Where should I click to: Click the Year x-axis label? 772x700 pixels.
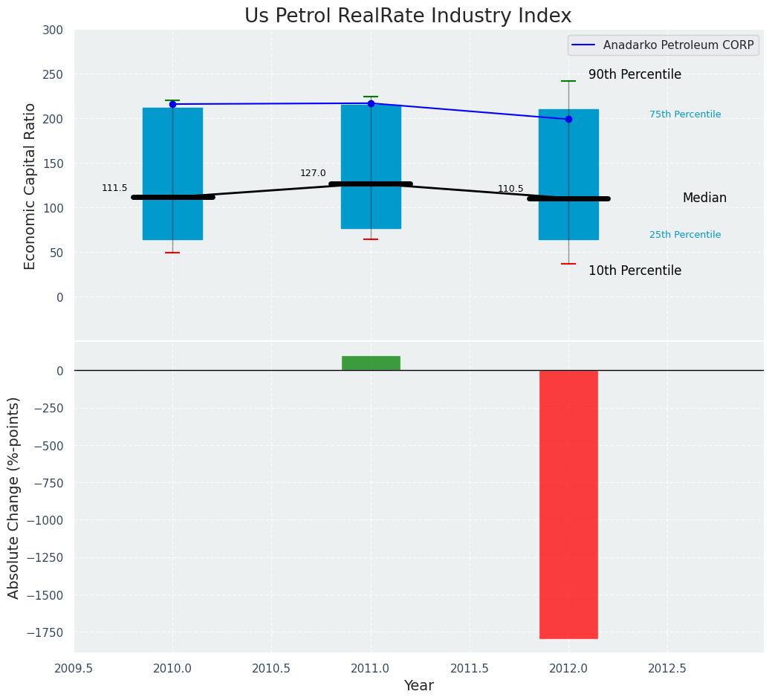coord(418,685)
